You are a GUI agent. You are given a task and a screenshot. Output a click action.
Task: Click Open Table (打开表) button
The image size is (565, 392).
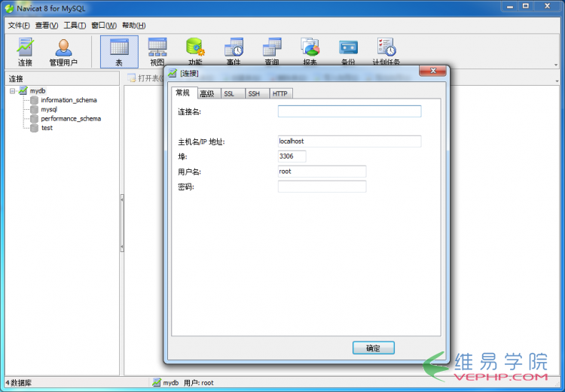[x=146, y=78]
